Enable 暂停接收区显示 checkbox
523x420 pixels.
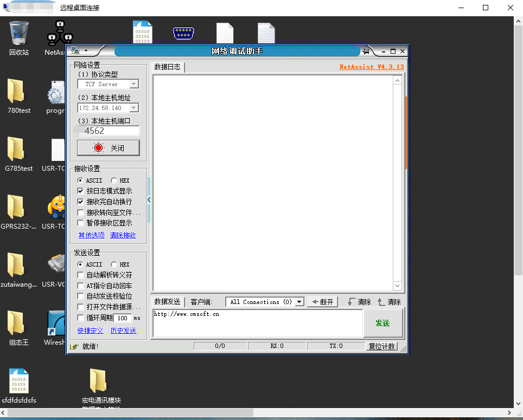click(x=81, y=223)
